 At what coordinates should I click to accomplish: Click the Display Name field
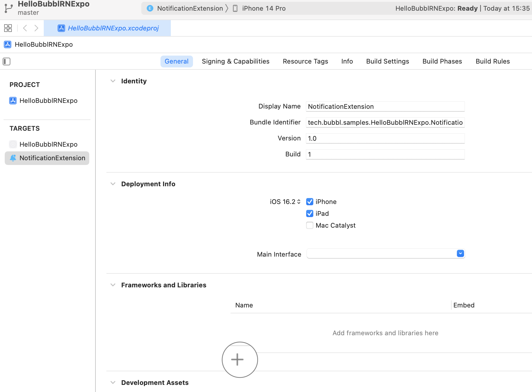pyautogui.click(x=385, y=106)
